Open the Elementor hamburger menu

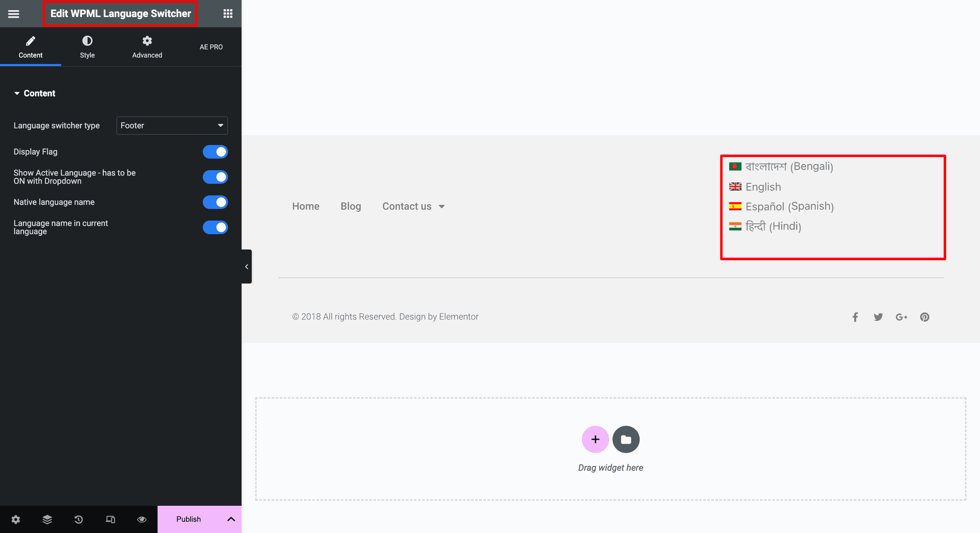(x=14, y=14)
